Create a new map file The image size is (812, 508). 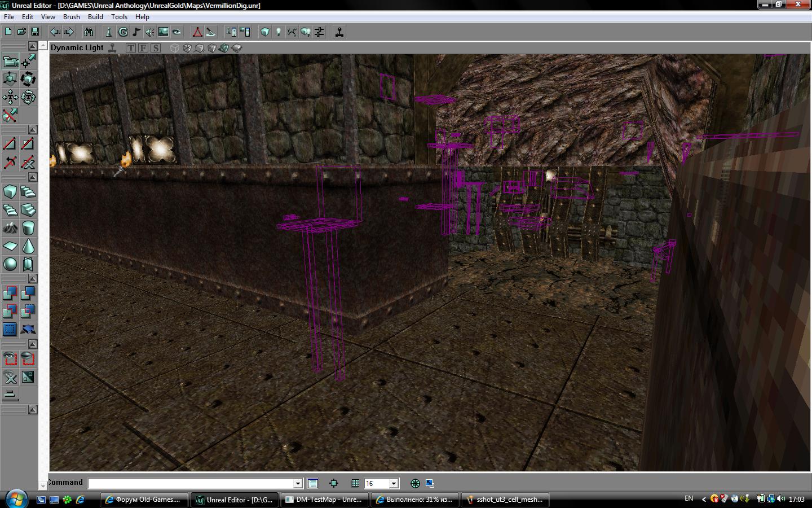8,32
